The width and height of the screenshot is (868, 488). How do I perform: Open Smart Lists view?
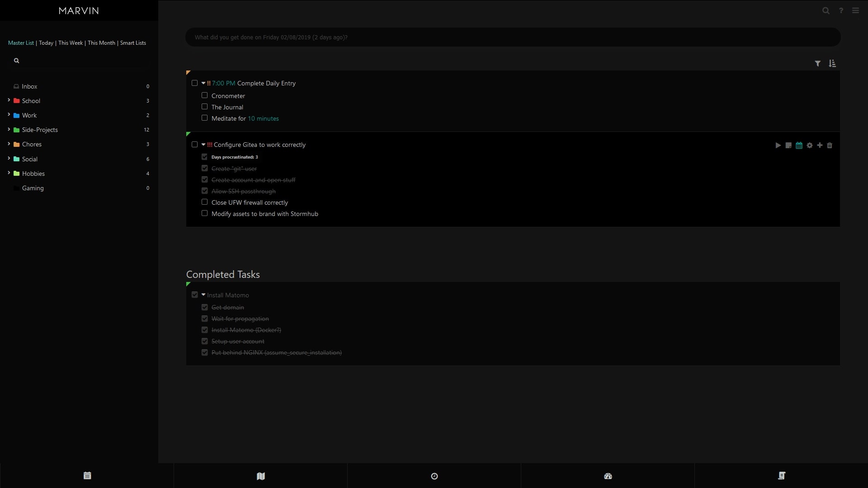click(x=133, y=43)
